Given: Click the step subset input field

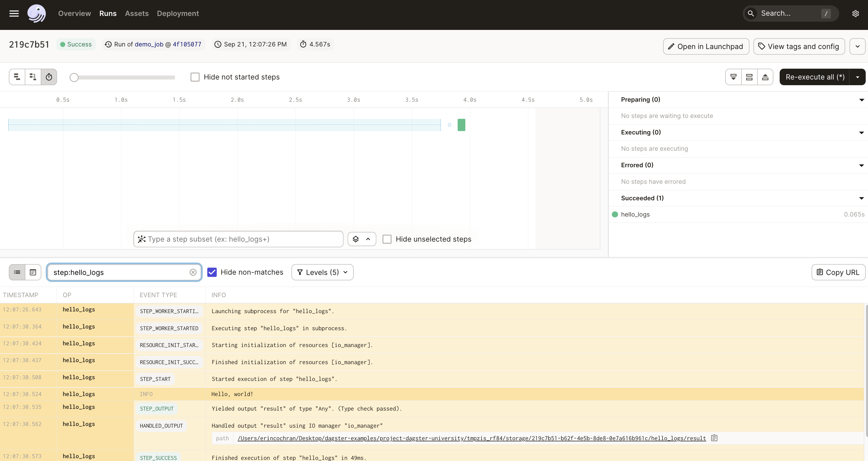Looking at the screenshot, I should [x=238, y=239].
